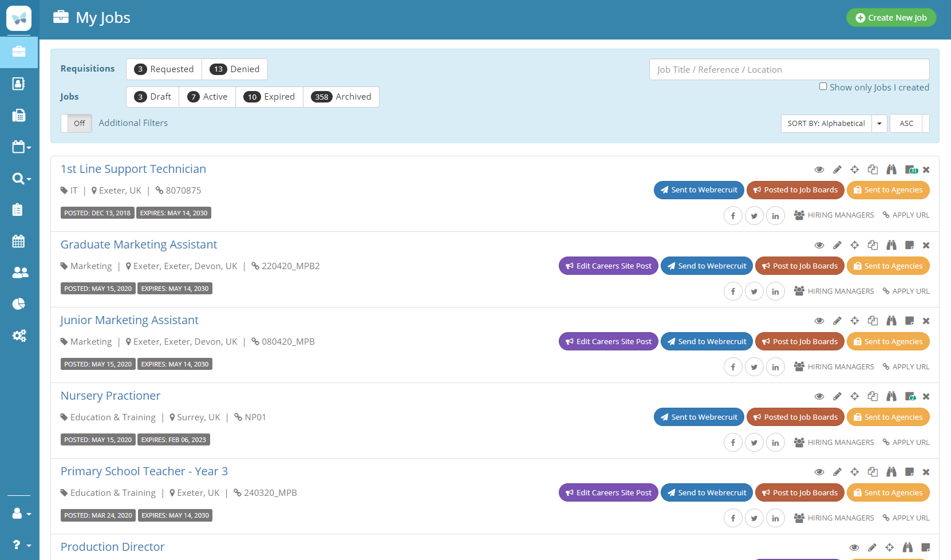
Task: Click Send to Webrecruit for Junior Marketing Assistant
Action: (707, 341)
